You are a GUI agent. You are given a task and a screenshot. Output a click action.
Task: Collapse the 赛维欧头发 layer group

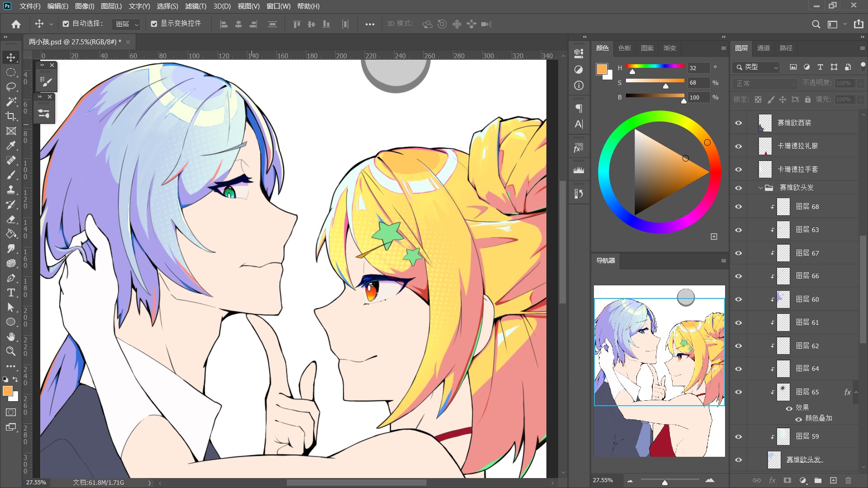point(760,188)
